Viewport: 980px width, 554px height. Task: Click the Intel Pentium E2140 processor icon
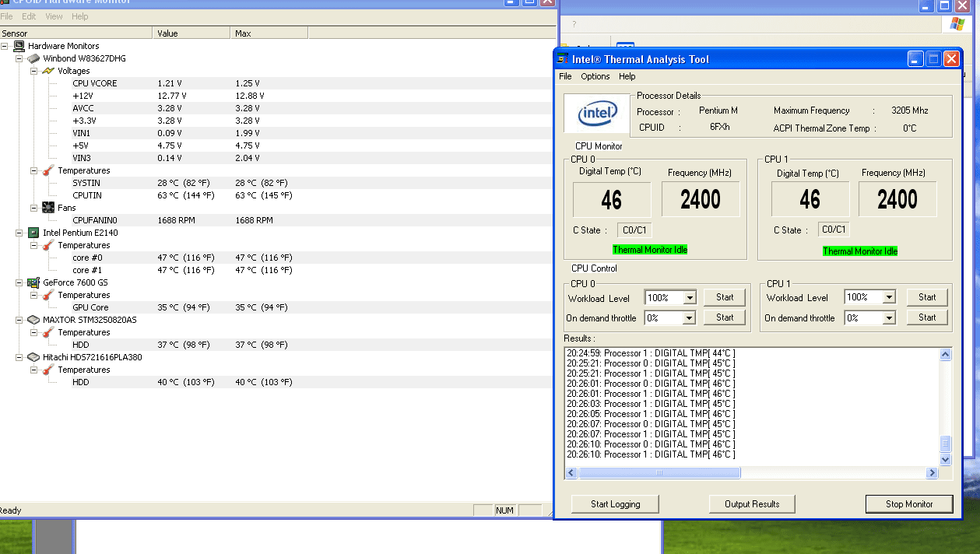[33, 233]
